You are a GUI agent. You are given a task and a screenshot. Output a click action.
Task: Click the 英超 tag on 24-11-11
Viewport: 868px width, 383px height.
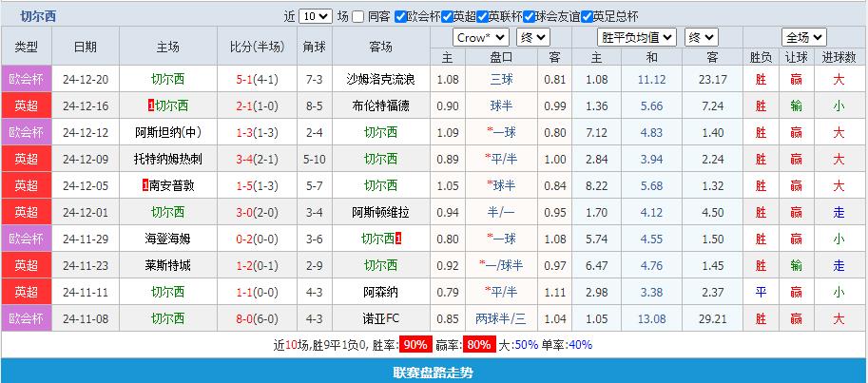click(26, 292)
